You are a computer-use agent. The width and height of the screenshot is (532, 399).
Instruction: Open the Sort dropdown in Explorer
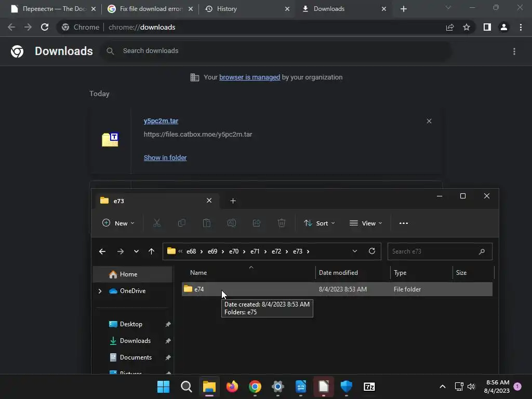320,223
